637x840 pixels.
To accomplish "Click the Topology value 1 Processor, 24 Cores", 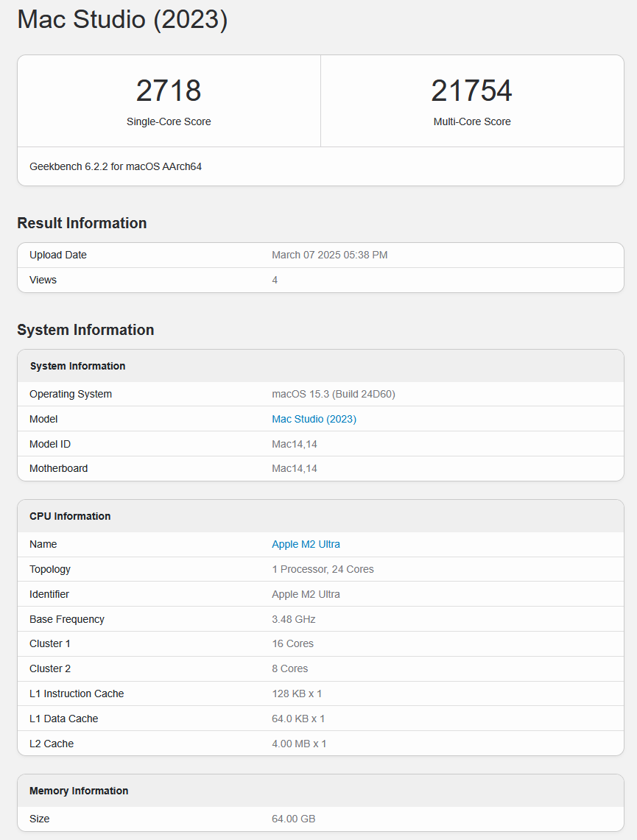I will 323,569.
